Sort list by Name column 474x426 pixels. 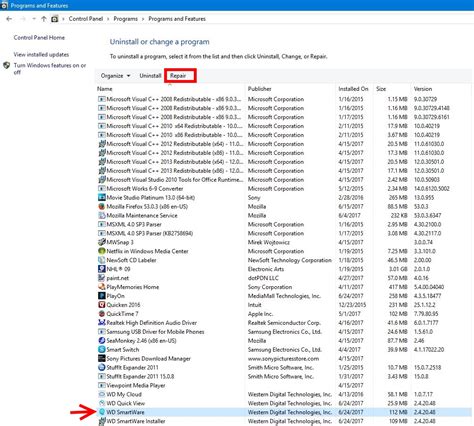tap(104, 89)
